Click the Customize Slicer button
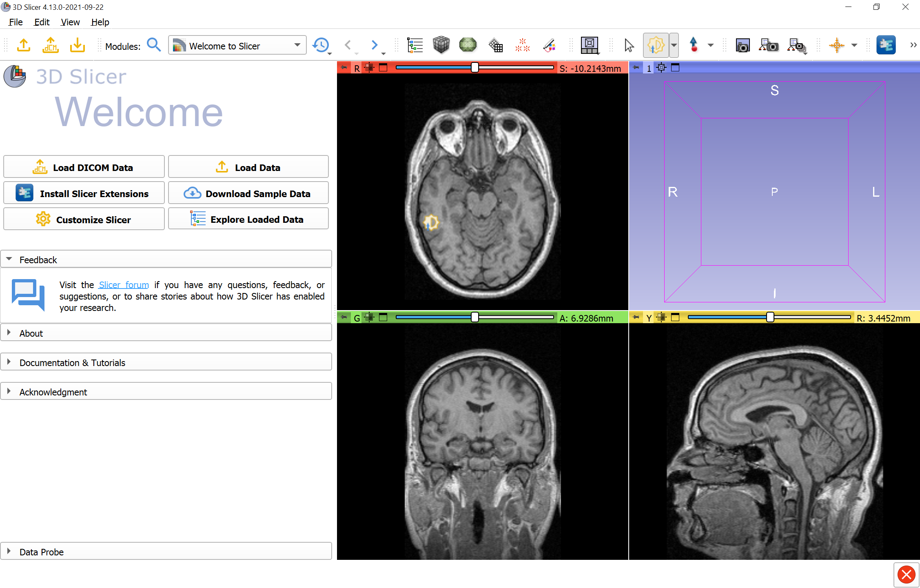This screenshot has width=920, height=588. pos(84,219)
